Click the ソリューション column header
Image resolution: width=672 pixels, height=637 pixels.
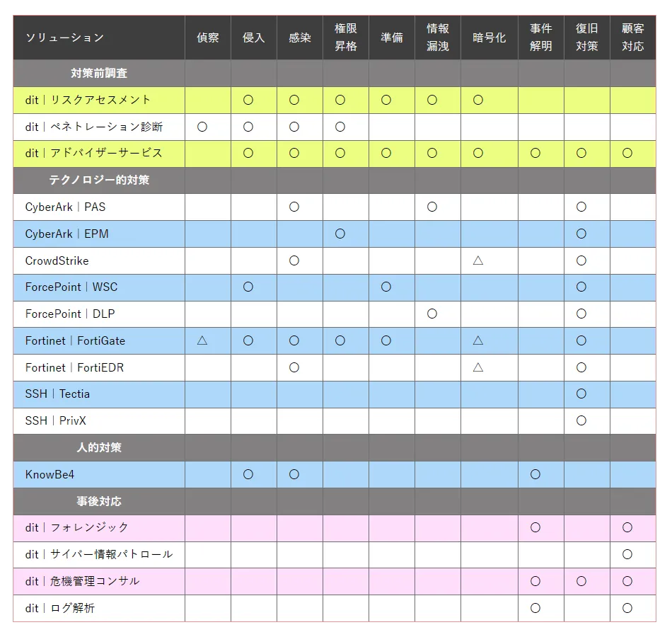pos(99,38)
